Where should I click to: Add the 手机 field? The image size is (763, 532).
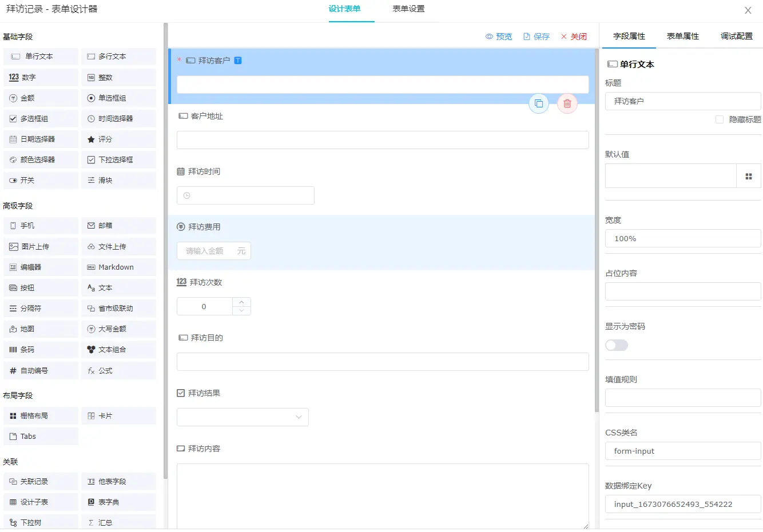pyautogui.click(x=41, y=226)
